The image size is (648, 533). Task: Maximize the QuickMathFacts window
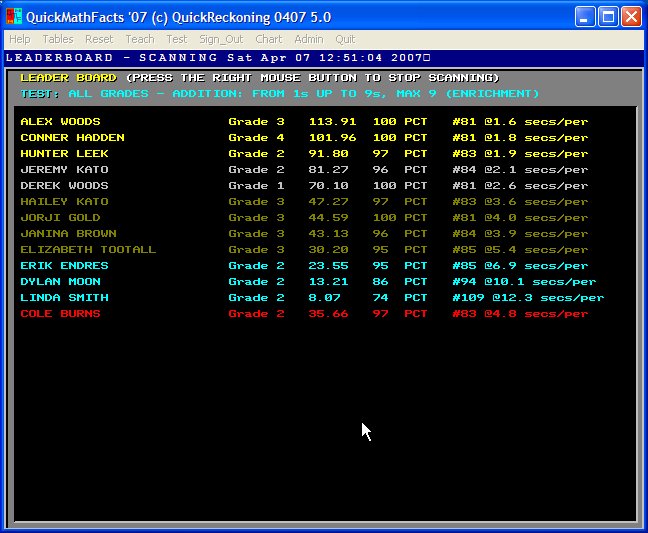pyautogui.click(x=609, y=17)
